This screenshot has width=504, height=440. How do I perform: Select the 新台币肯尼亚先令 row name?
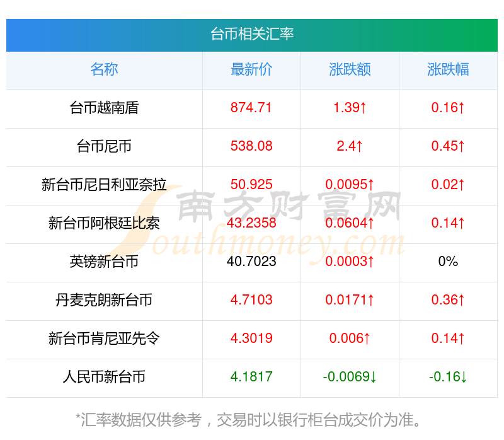pyautogui.click(x=104, y=339)
